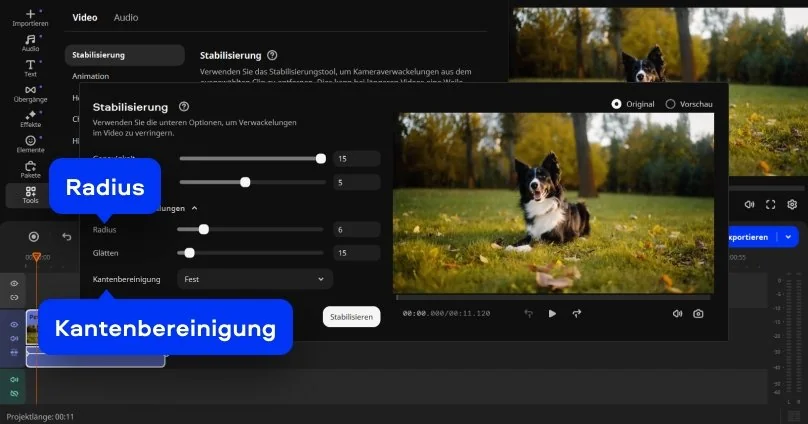Open the Kantenbereinigung dropdown set to Fest
This screenshot has height=424, width=808.
click(255, 280)
